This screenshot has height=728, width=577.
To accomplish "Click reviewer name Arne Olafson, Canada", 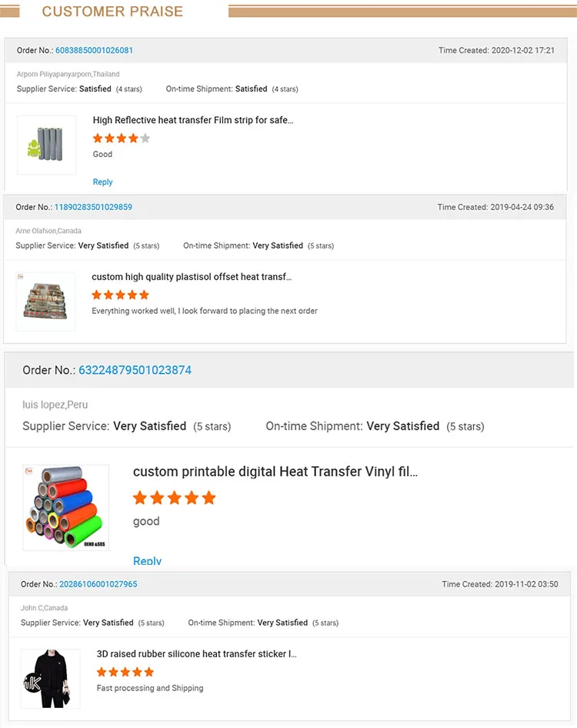I will (48, 231).
